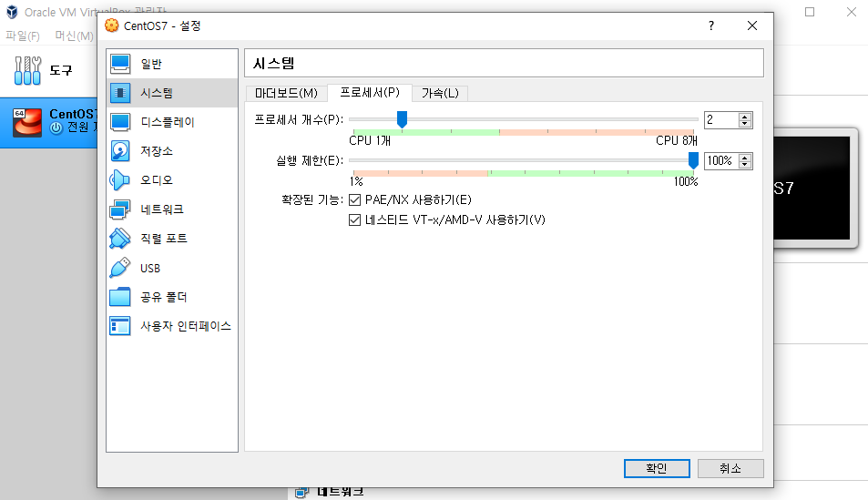Click the 도구 tools icon in VirtualBox Manager
Screen dimensions: 868x500
tap(27, 70)
